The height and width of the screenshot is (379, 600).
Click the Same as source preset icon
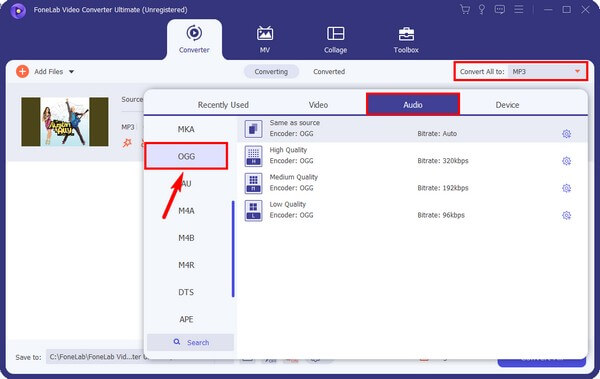[253, 129]
